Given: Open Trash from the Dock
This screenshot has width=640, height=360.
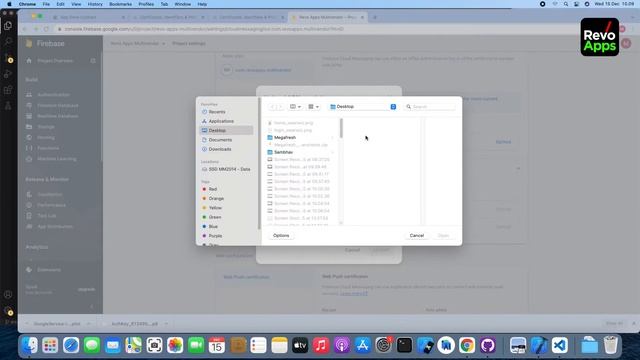Looking at the screenshot, I should pyautogui.click(x=610, y=346).
